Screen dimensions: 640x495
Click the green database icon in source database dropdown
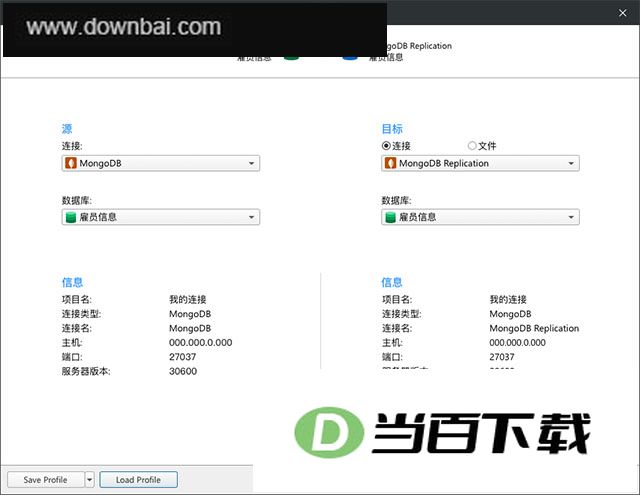(x=71, y=217)
